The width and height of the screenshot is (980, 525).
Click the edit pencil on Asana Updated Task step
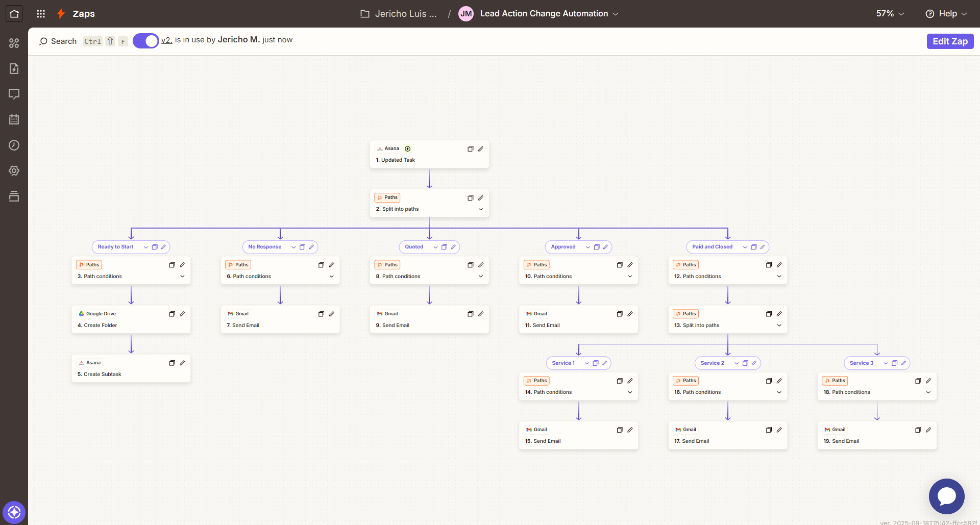pos(481,149)
